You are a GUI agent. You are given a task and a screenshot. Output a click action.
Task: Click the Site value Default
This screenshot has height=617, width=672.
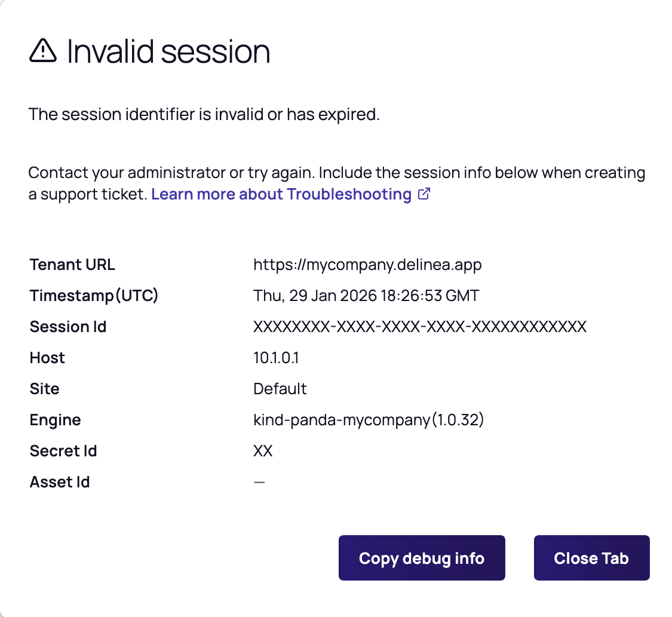tap(280, 389)
